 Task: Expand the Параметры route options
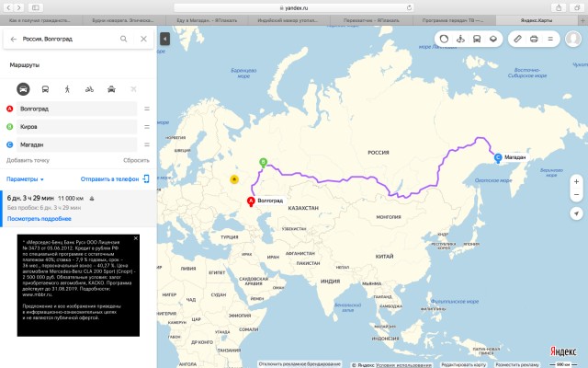25,178
